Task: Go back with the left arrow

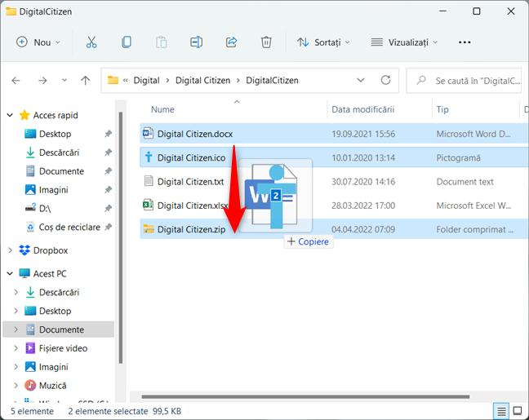Action: point(16,81)
